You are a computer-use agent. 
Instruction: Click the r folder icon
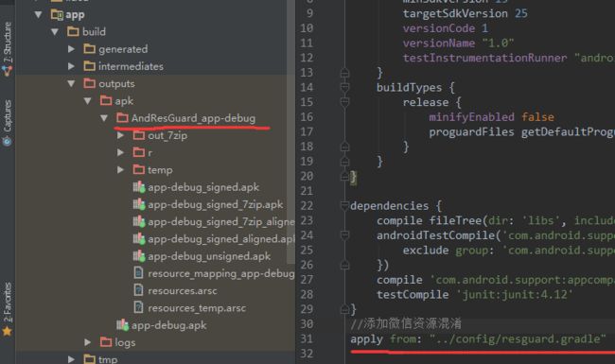pyautogui.click(x=139, y=152)
